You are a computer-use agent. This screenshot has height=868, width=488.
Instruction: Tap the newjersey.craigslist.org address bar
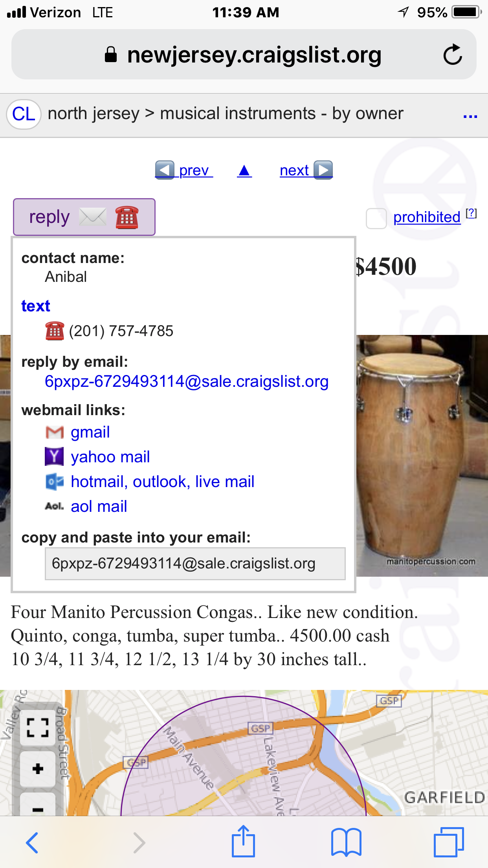[x=244, y=55]
